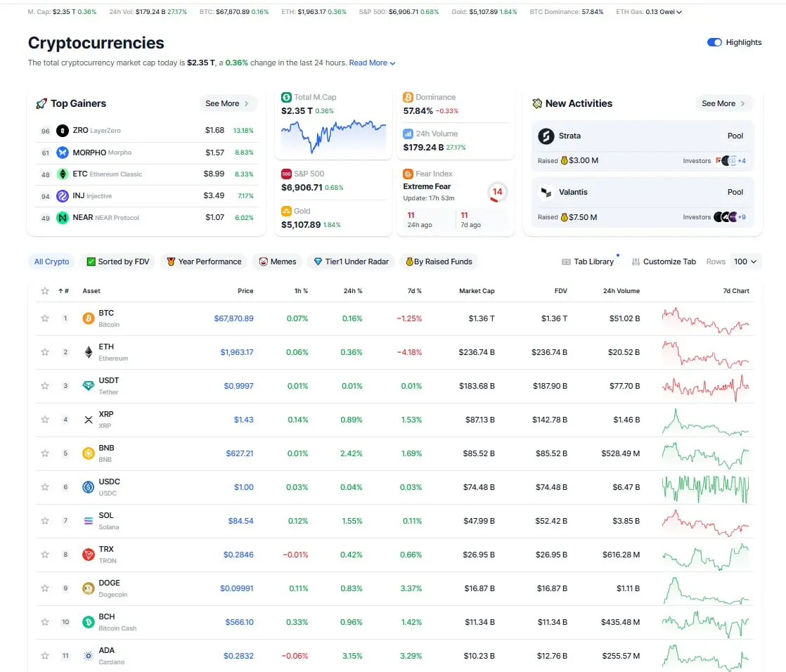Star Ethereum as favorite
Screen dimensions: 786x672
point(45,351)
